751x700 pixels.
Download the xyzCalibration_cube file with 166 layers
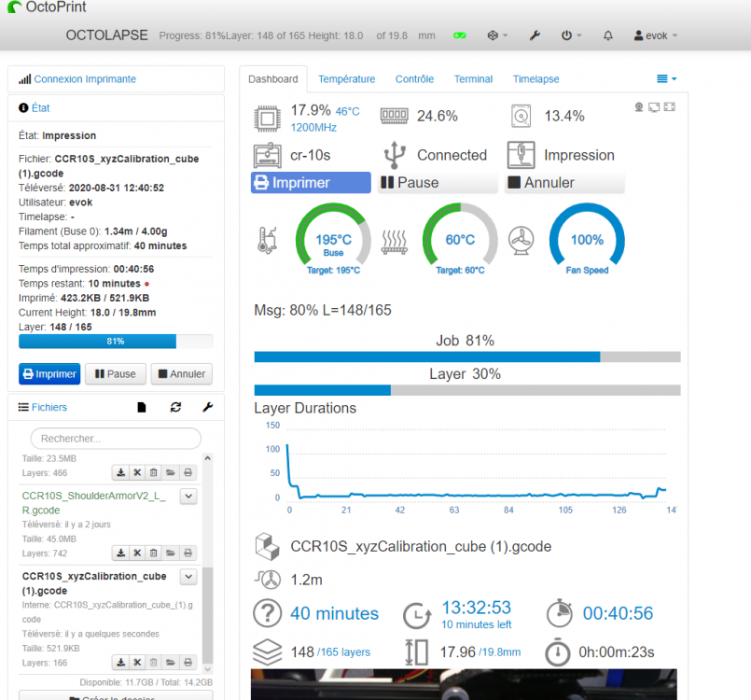(x=120, y=662)
